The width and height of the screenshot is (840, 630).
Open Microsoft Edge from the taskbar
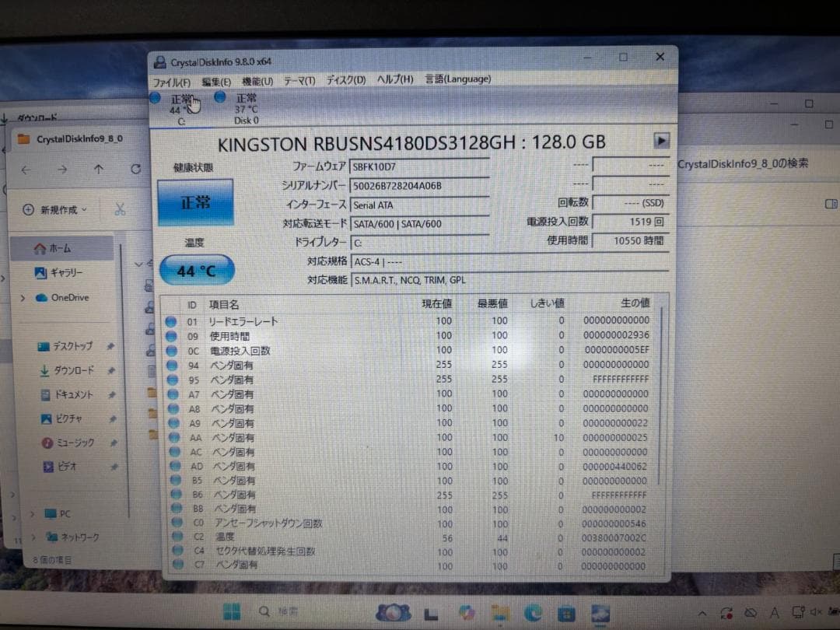point(533,612)
